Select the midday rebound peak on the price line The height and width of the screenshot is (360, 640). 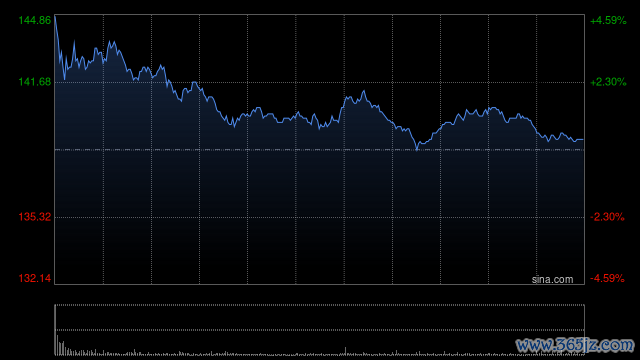(x=364, y=92)
